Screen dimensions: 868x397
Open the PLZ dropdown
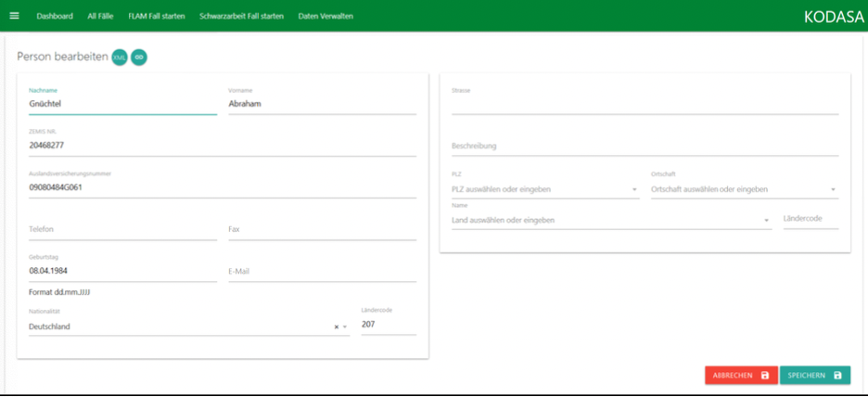pos(634,190)
